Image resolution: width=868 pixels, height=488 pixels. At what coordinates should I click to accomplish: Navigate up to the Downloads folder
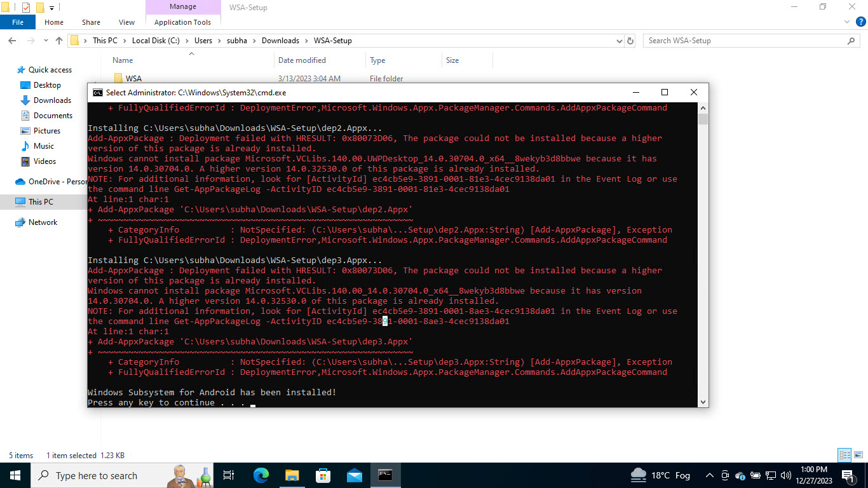point(58,40)
